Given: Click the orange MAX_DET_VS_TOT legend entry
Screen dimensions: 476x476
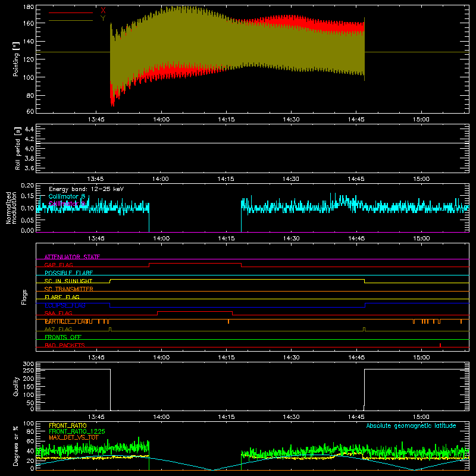Looking at the screenshot, I should (x=74, y=437).
